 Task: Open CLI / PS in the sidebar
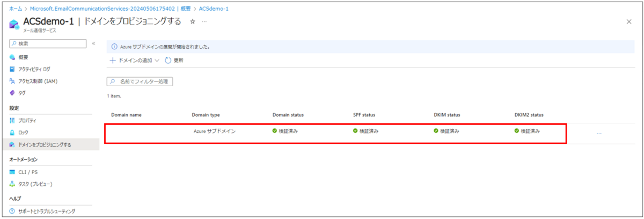29,172
